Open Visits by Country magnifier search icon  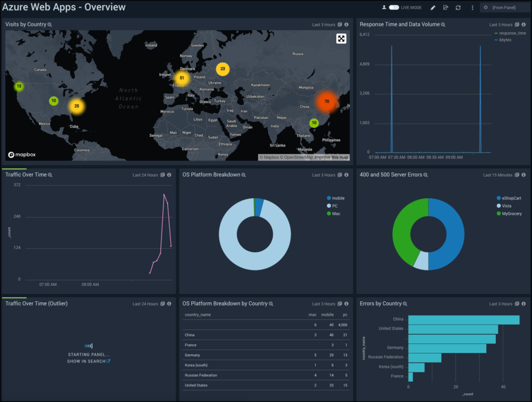(x=49, y=25)
